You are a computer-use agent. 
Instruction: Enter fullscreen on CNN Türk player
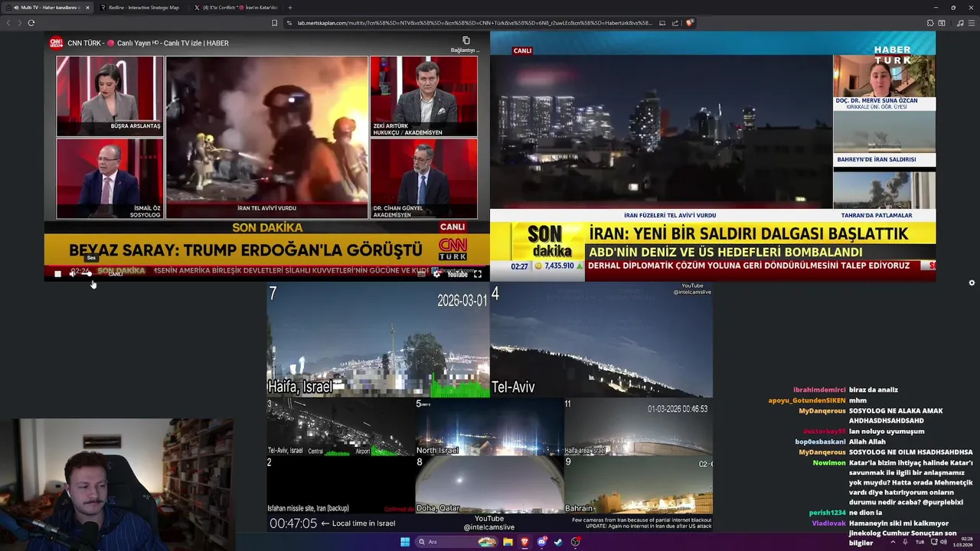[x=477, y=274]
